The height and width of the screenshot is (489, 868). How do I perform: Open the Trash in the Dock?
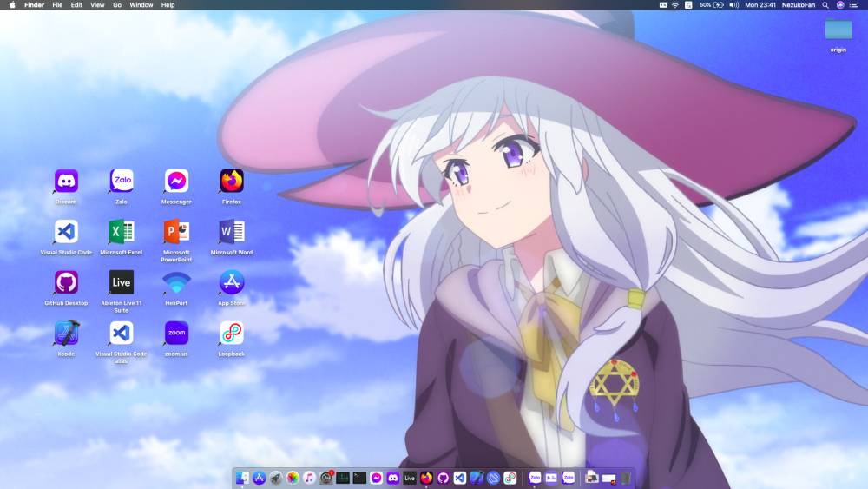(x=625, y=478)
